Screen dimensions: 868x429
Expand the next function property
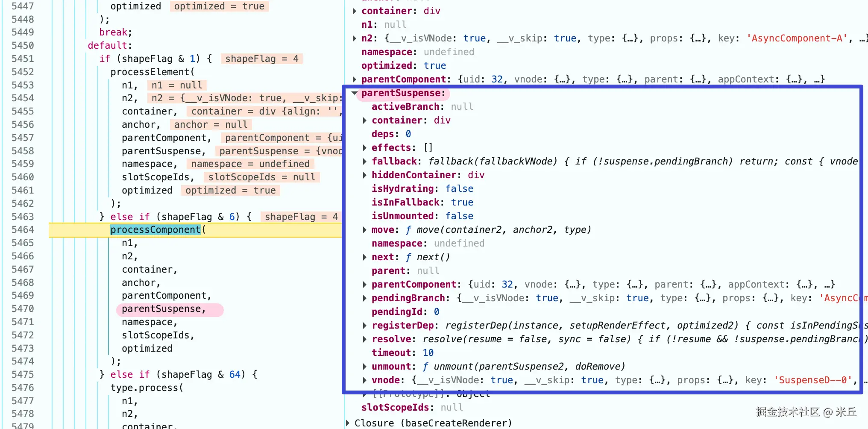click(365, 257)
